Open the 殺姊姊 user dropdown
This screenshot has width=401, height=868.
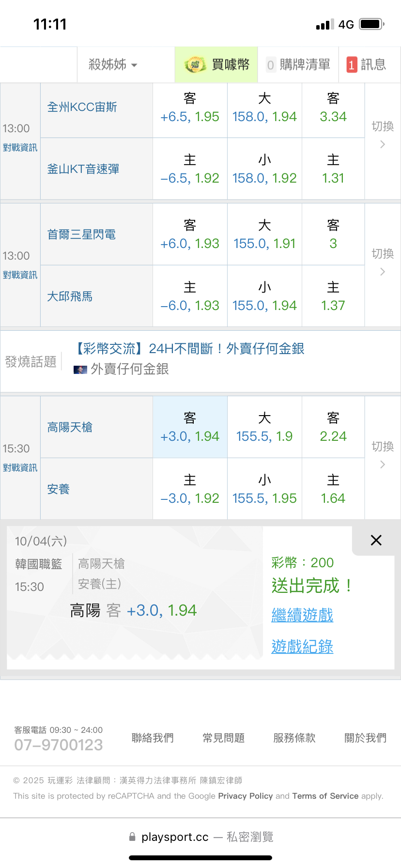click(113, 65)
